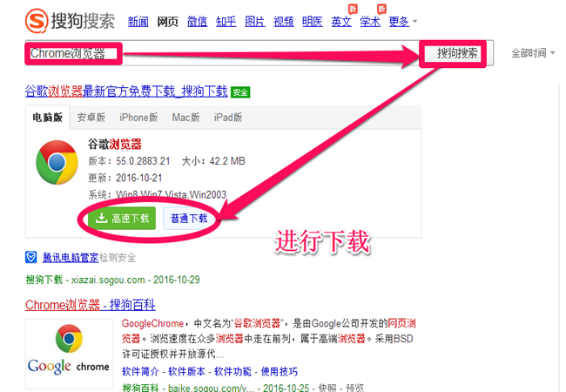Open Chrome浏览器 - 搜狗百科 result link
Screen dimensions: 566x392
click(91, 305)
